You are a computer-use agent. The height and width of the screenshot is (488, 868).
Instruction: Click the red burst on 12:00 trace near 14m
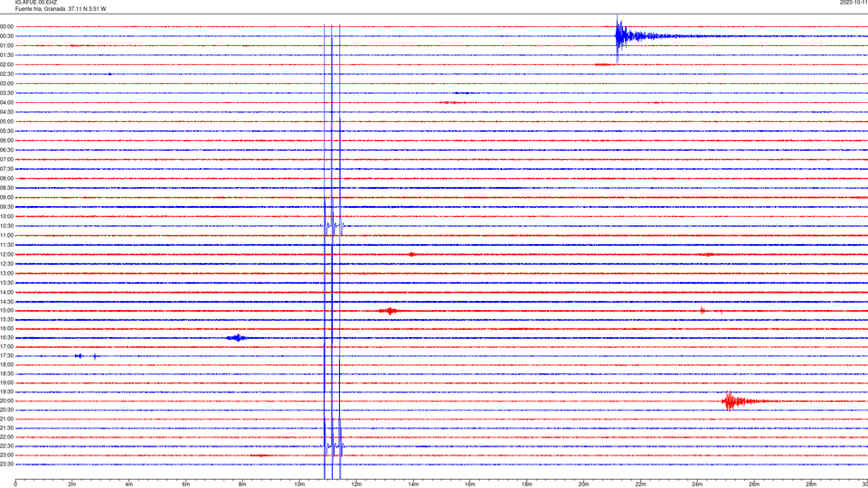(411, 255)
